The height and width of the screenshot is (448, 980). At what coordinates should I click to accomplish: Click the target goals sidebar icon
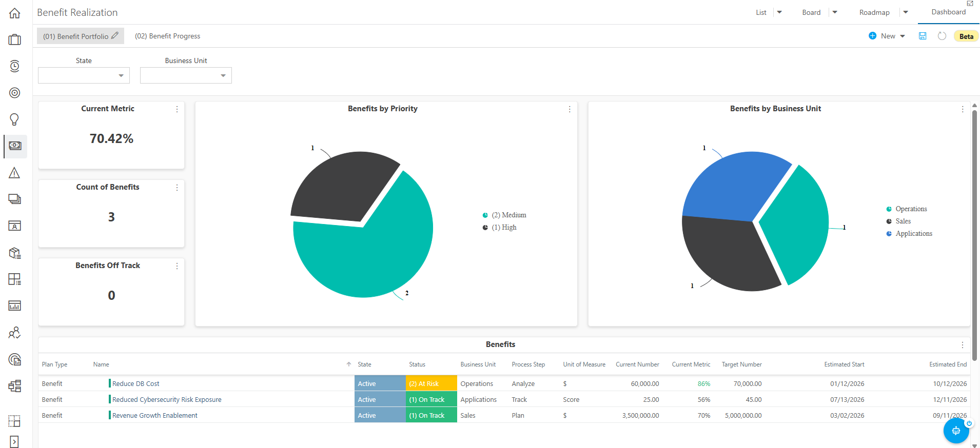pyautogui.click(x=14, y=93)
